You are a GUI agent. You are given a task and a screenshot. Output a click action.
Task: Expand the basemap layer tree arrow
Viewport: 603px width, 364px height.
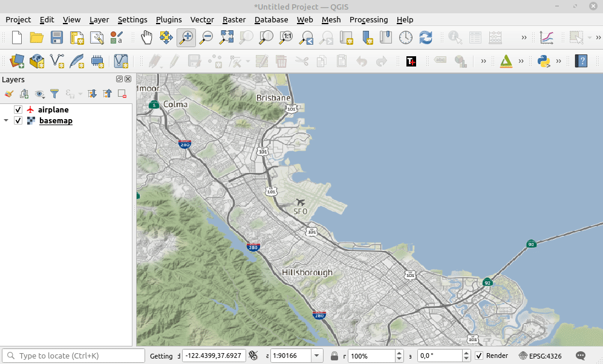click(x=6, y=121)
